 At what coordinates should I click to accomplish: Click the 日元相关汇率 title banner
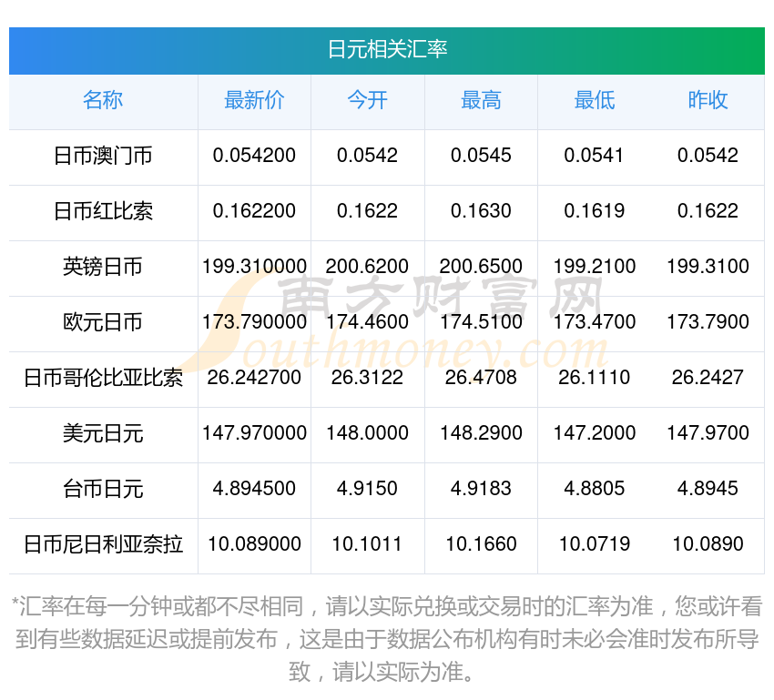point(387,50)
